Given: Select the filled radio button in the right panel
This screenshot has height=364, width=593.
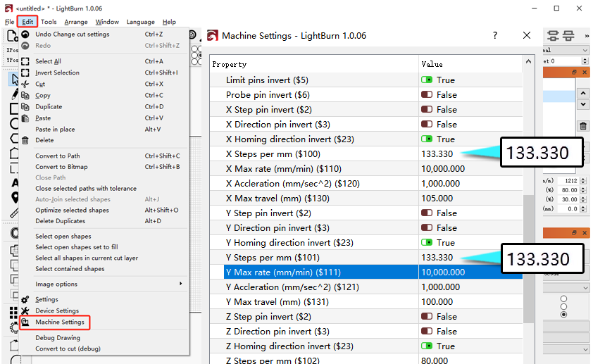Looking at the screenshot, I should pyautogui.click(x=563, y=315).
